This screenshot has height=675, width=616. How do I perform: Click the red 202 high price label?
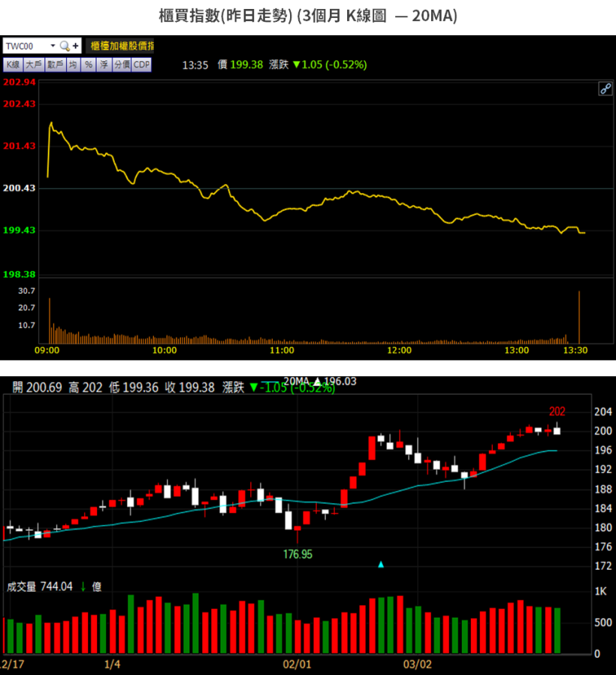click(x=557, y=411)
